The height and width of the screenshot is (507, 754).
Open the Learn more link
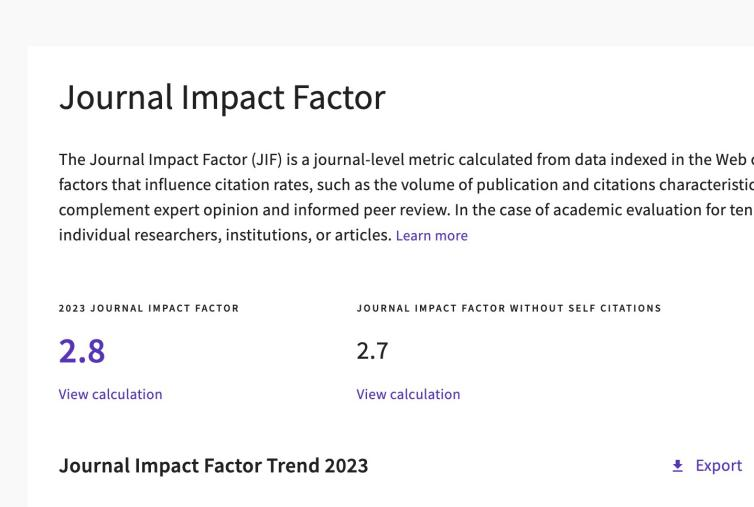point(431,236)
